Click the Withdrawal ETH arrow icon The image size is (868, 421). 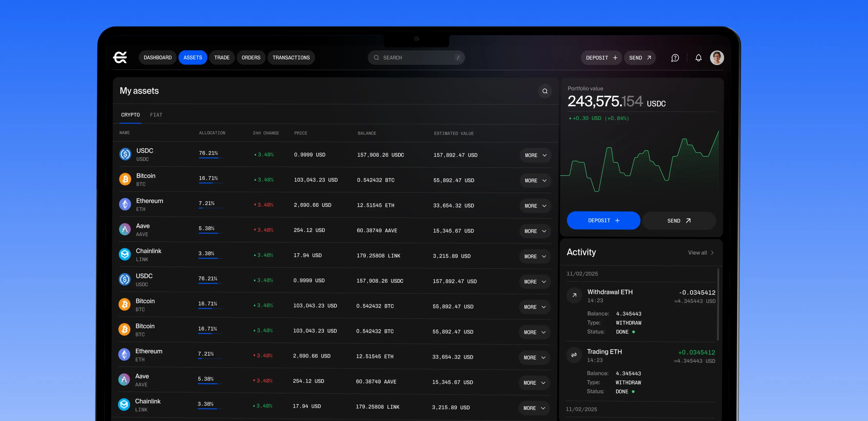pyautogui.click(x=574, y=295)
